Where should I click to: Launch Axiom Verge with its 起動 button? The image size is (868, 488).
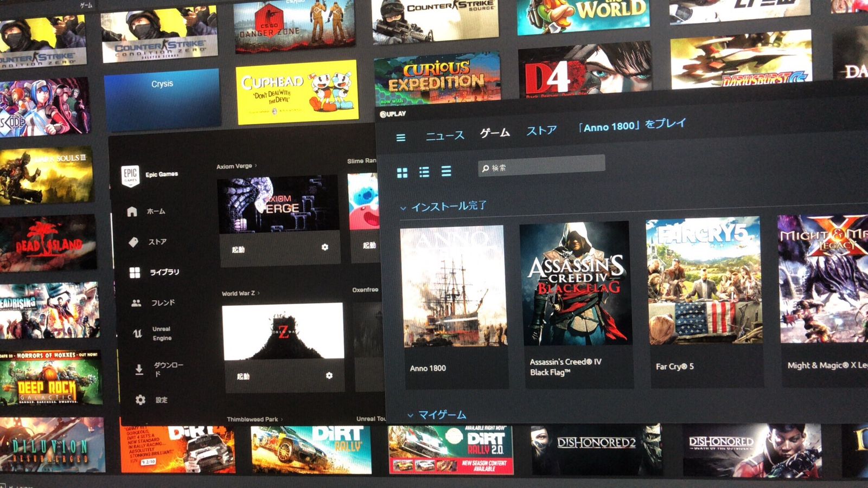click(x=238, y=249)
